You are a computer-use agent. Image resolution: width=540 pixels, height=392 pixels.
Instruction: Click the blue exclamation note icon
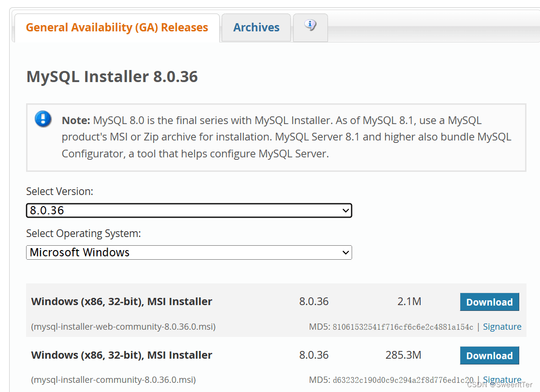[x=43, y=119]
